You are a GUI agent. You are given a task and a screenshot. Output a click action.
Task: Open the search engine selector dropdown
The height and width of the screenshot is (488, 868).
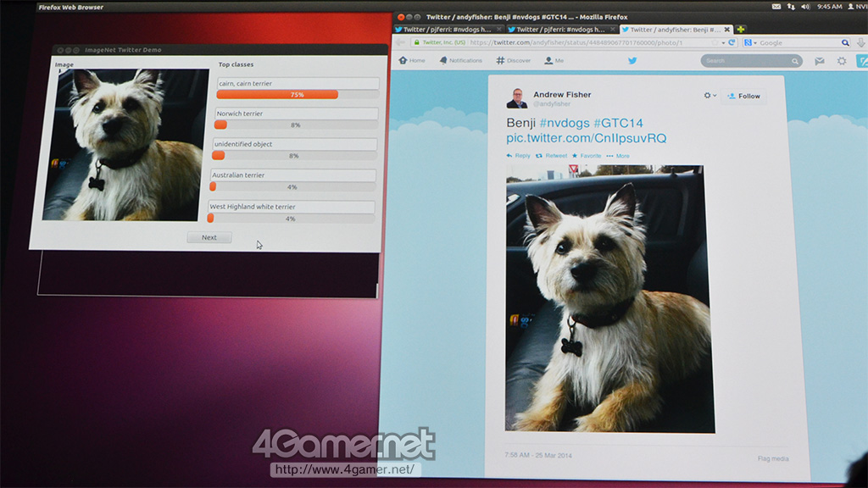click(751, 42)
